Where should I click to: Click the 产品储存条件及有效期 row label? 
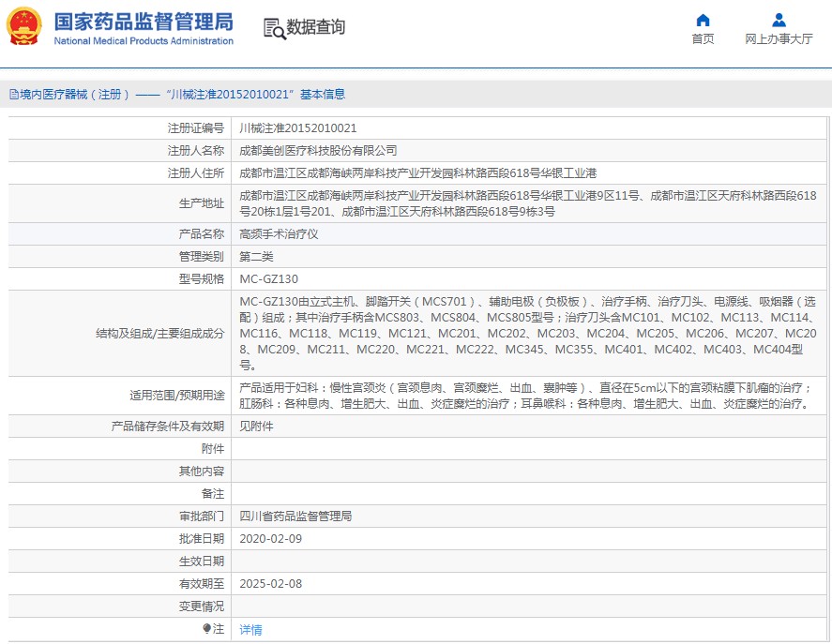tap(168, 426)
